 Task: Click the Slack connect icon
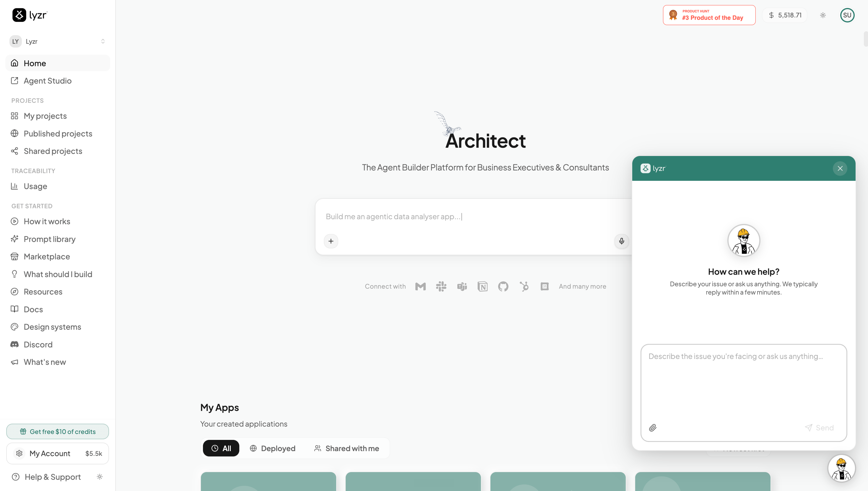click(441, 287)
